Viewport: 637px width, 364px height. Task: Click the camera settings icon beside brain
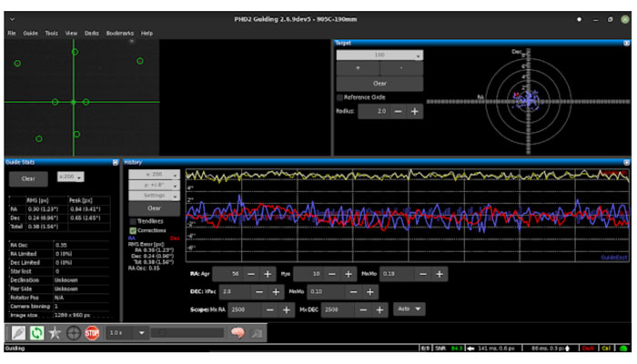pyautogui.click(x=258, y=333)
